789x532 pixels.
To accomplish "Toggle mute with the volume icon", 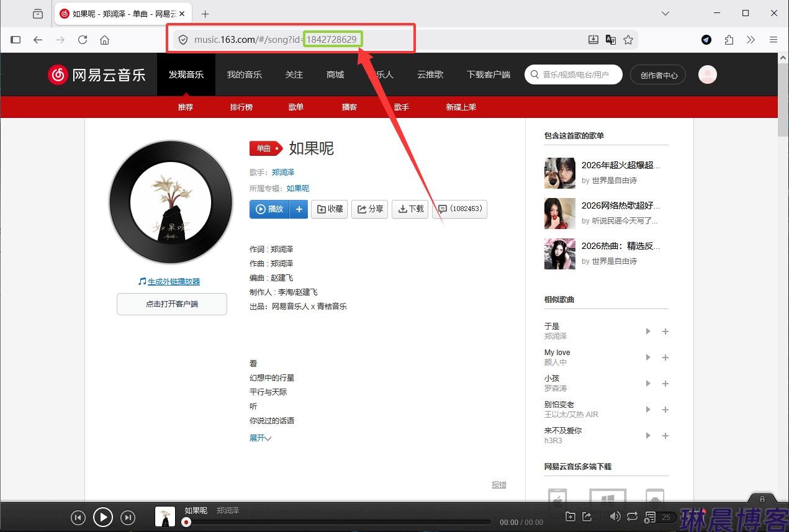I will pyautogui.click(x=615, y=516).
